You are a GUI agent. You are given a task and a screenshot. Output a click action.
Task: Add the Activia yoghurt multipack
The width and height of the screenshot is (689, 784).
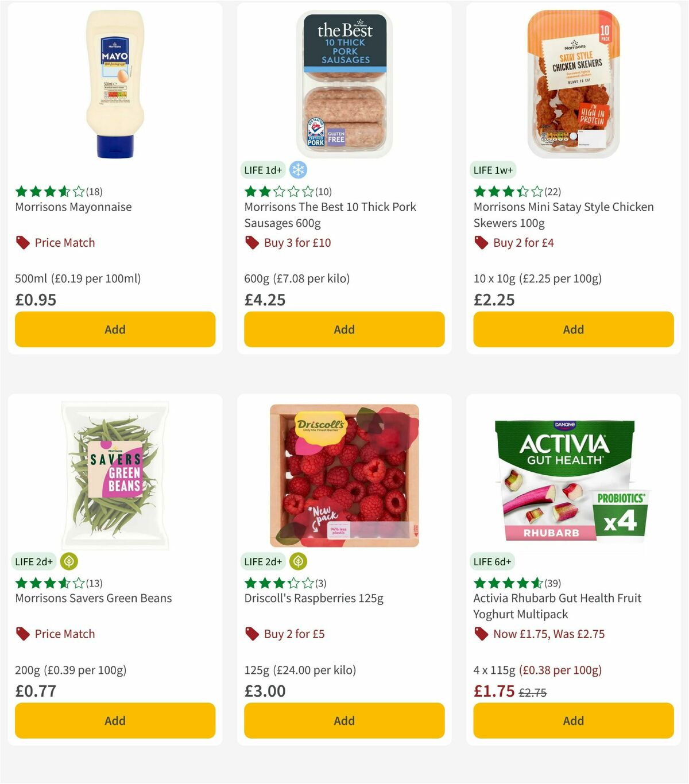pyautogui.click(x=573, y=720)
